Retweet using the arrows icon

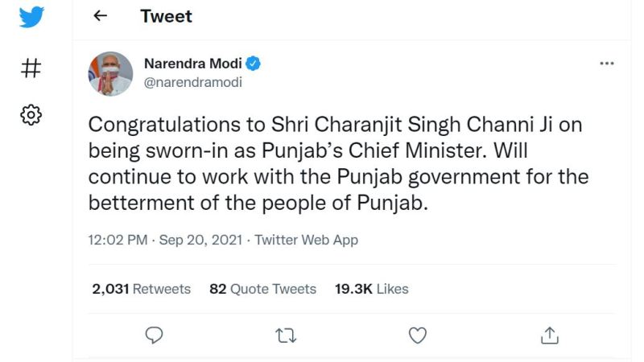(x=286, y=335)
